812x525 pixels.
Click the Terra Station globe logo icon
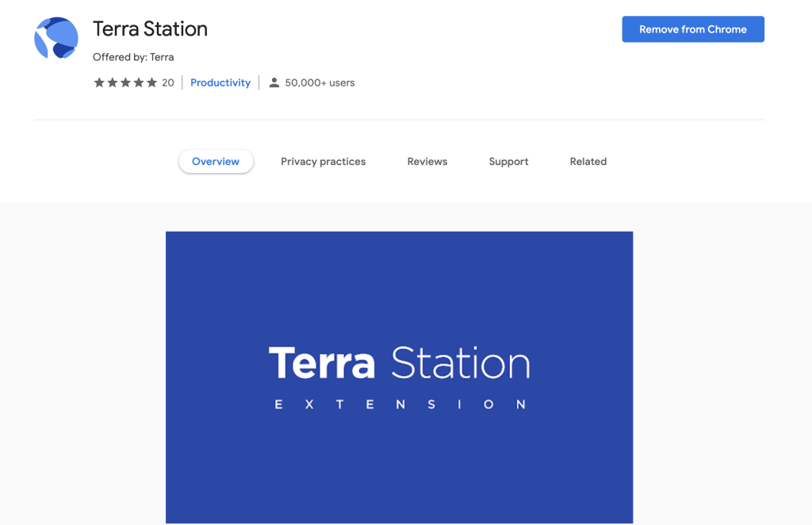point(56,38)
